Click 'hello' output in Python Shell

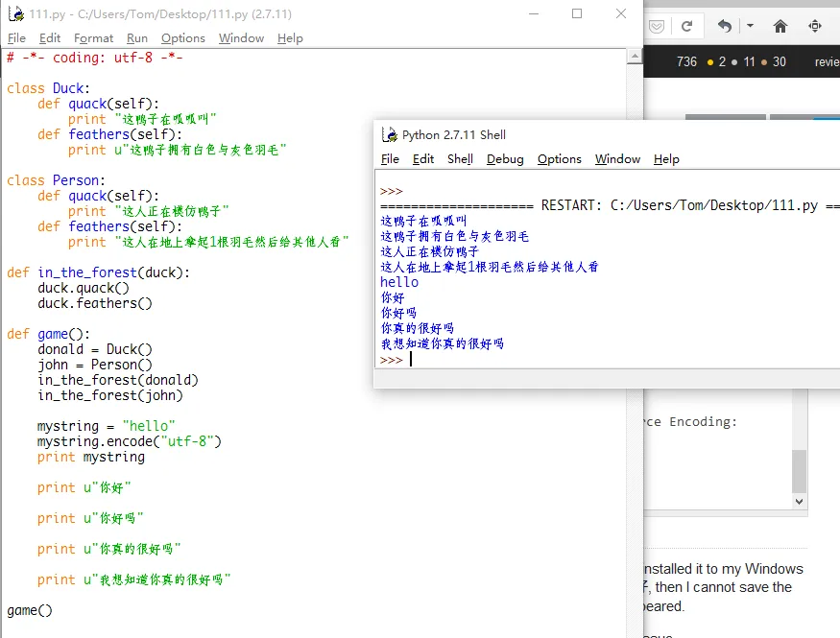coord(399,282)
